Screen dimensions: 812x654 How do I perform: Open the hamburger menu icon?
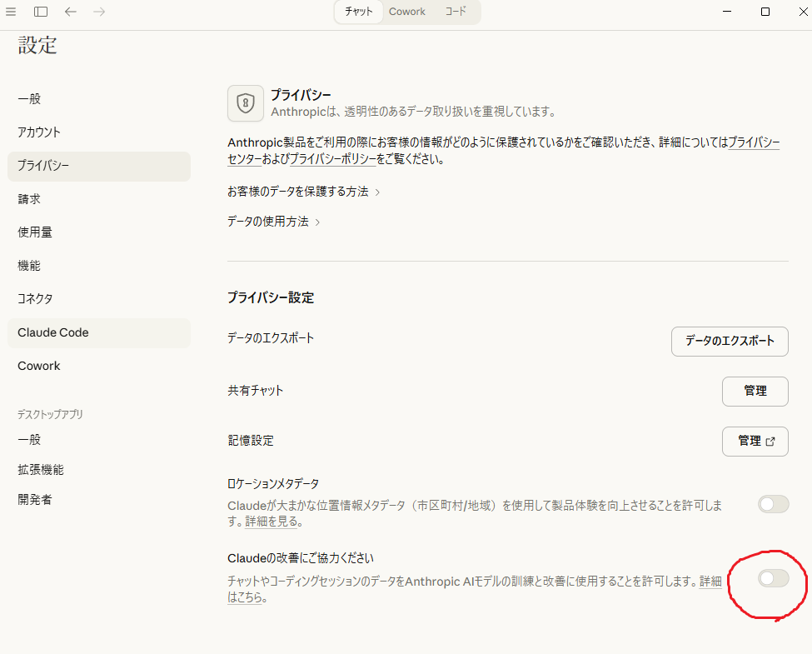click(11, 12)
